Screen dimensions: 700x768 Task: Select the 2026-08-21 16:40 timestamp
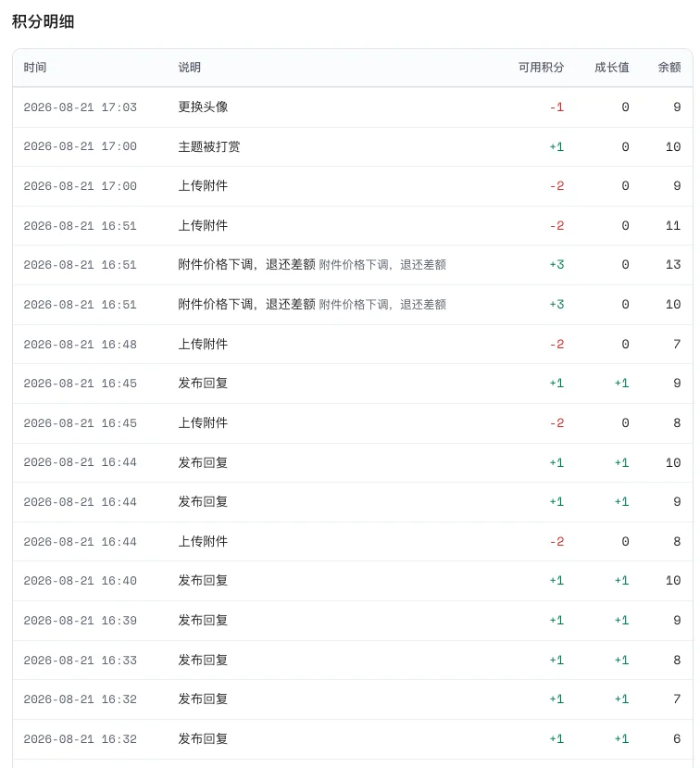(81, 581)
